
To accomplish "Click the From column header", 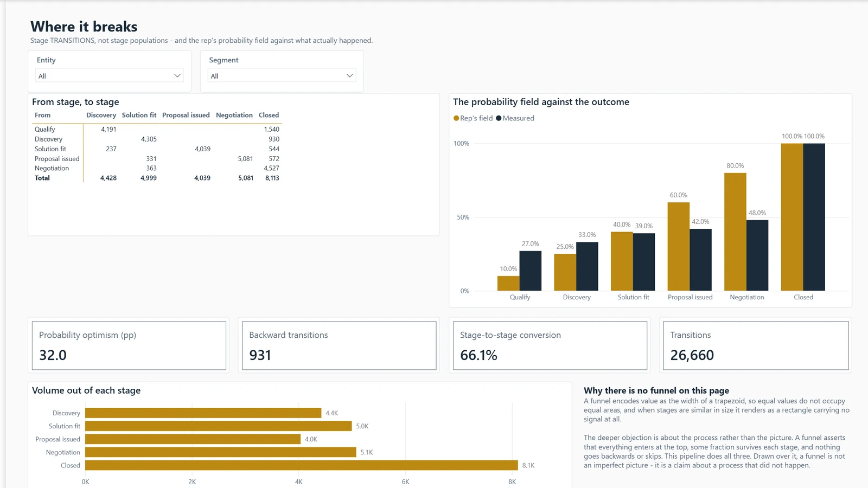I will [x=42, y=115].
